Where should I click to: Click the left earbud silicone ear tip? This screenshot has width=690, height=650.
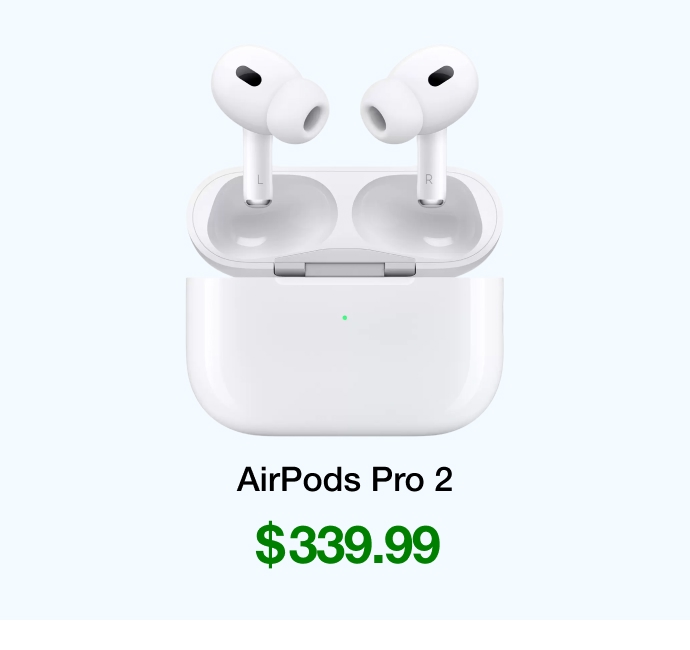pos(298,111)
